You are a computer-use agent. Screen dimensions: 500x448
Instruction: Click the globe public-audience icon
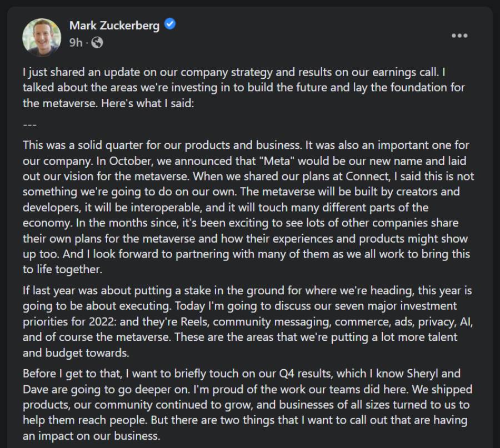[97, 42]
